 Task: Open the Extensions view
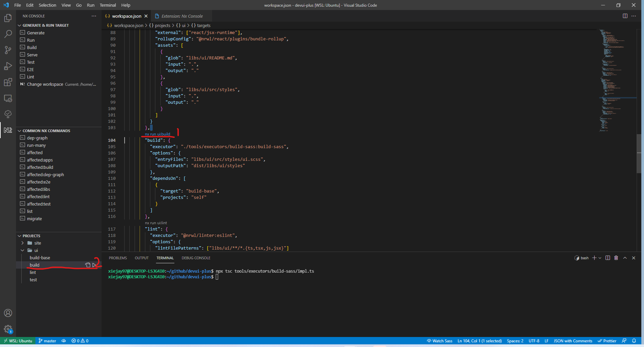tap(8, 82)
